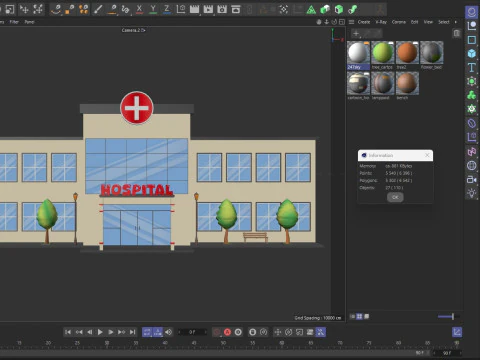Screen dimensions: 480x360
Task: Click the green triangle plugin icon
Action: coord(311,9)
